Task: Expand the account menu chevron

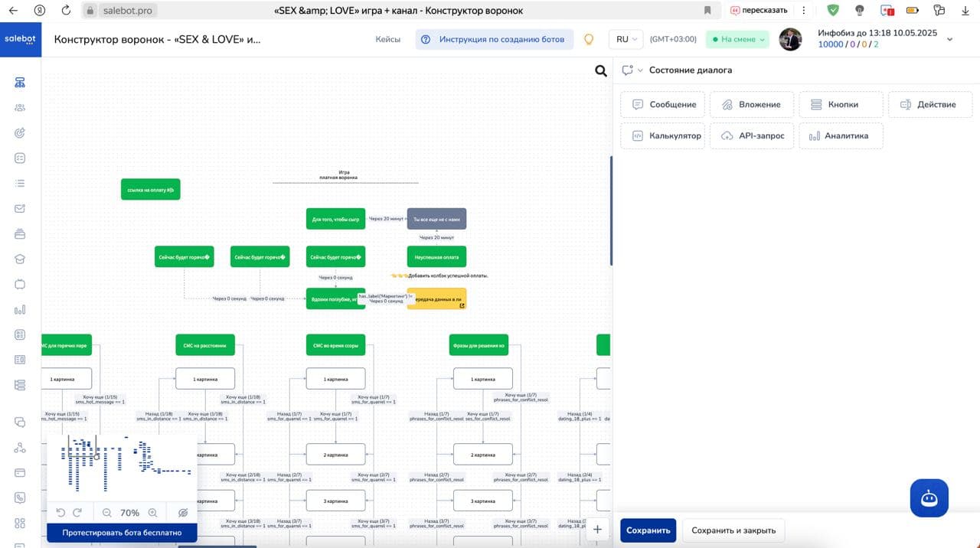Action: coord(950,39)
